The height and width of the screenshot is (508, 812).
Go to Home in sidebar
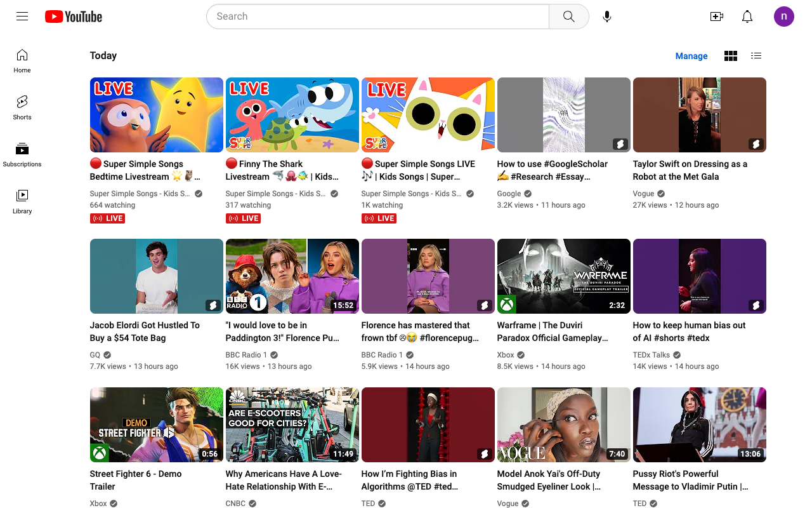pos(22,61)
